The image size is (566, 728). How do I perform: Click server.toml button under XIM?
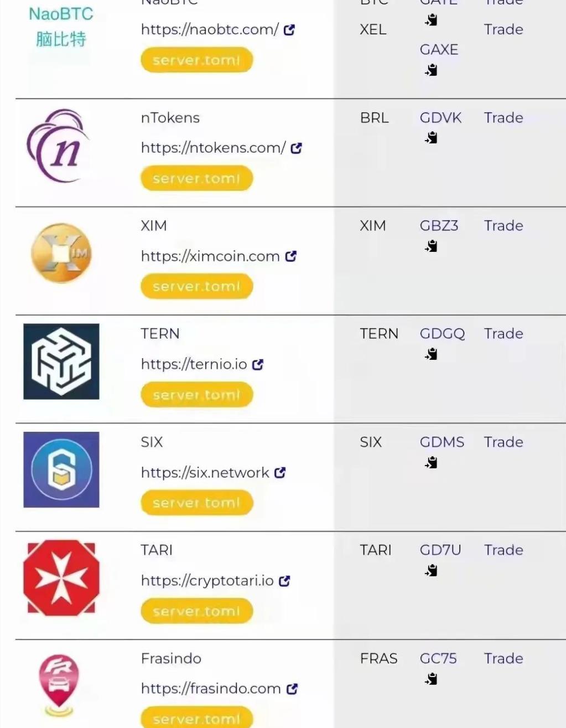pos(197,286)
